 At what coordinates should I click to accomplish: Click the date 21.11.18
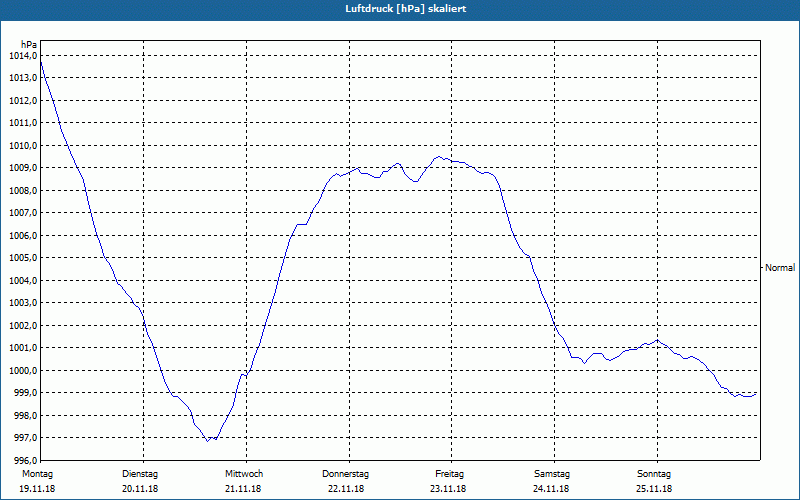point(243,489)
